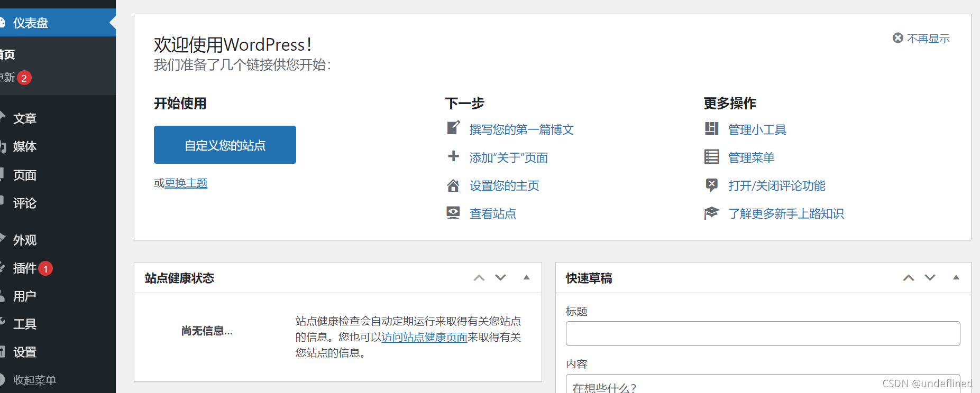Click the 标题 input field
The width and height of the screenshot is (980, 393).
[763, 333]
